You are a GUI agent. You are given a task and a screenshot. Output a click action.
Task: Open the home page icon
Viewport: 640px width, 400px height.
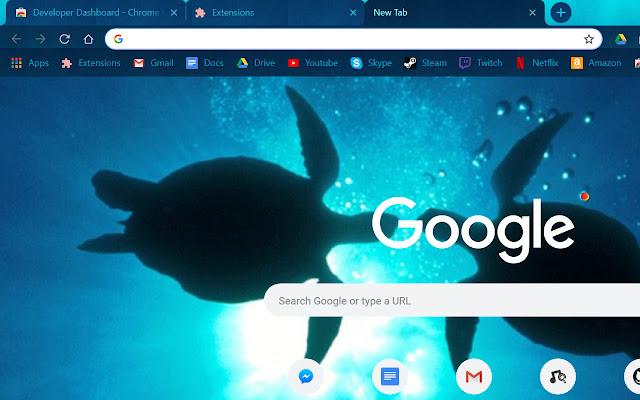(x=89, y=39)
